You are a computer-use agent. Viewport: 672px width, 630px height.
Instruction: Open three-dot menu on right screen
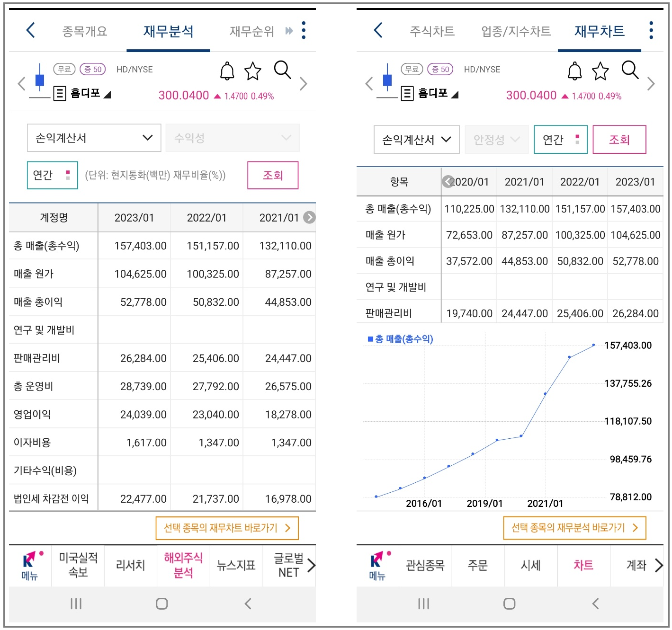point(651,30)
